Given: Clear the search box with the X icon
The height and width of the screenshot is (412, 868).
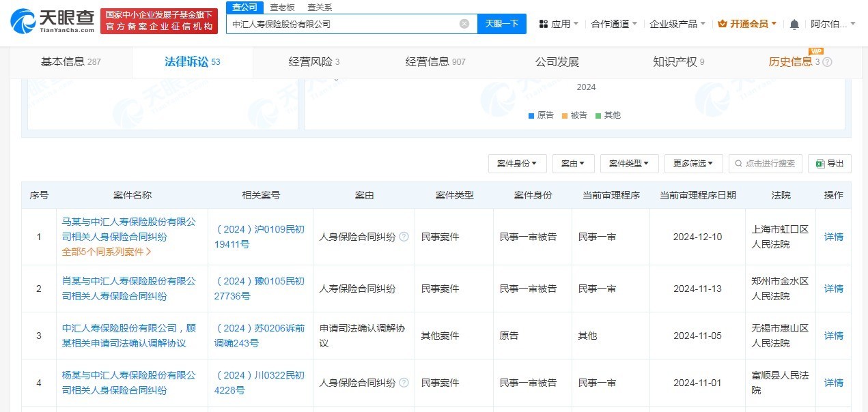Looking at the screenshot, I should [464, 24].
